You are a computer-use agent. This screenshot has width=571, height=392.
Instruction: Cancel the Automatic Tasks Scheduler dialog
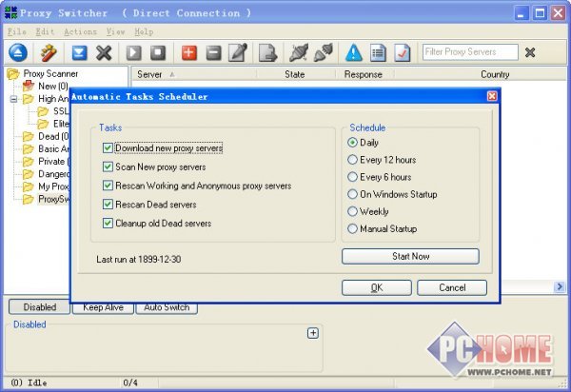coord(452,287)
